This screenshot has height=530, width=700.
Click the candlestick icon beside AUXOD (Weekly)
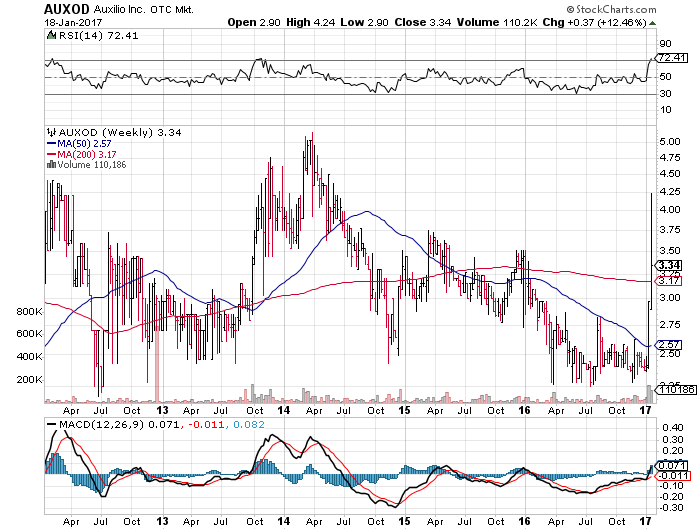coord(52,132)
